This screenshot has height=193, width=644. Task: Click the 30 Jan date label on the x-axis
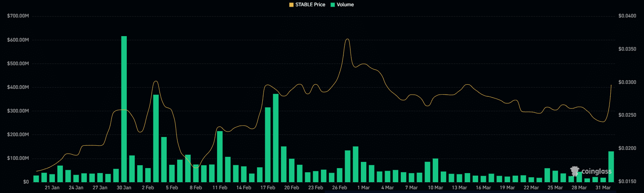coord(124,188)
